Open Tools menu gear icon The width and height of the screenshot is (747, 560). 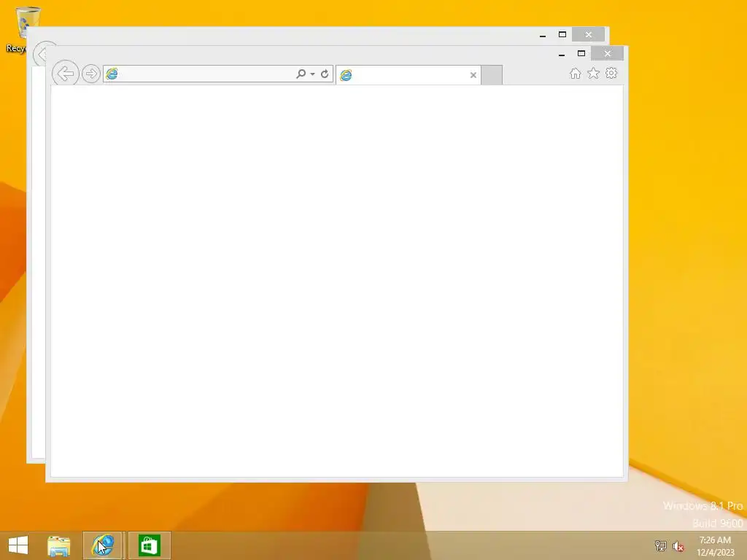pos(611,74)
